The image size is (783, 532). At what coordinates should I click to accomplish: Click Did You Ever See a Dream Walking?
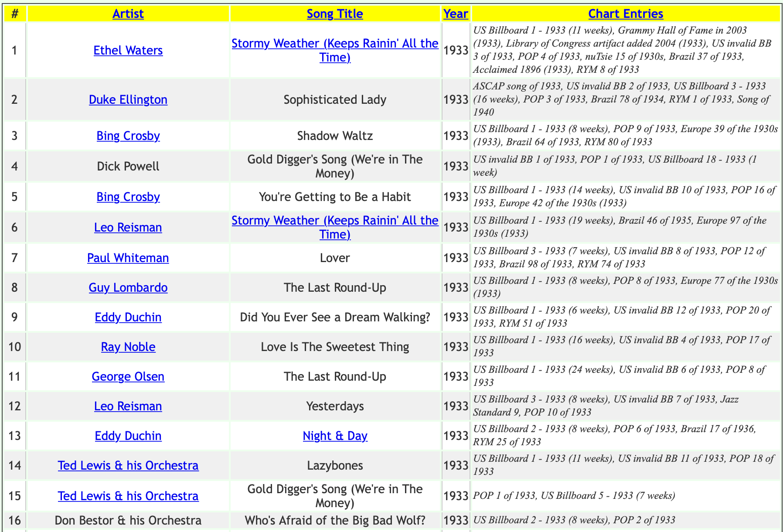[335, 317]
